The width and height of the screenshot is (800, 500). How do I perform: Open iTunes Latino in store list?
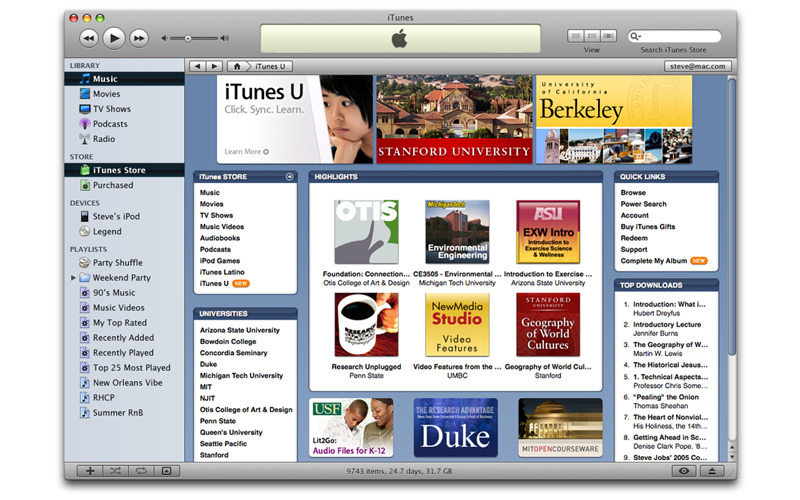click(222, 272)
